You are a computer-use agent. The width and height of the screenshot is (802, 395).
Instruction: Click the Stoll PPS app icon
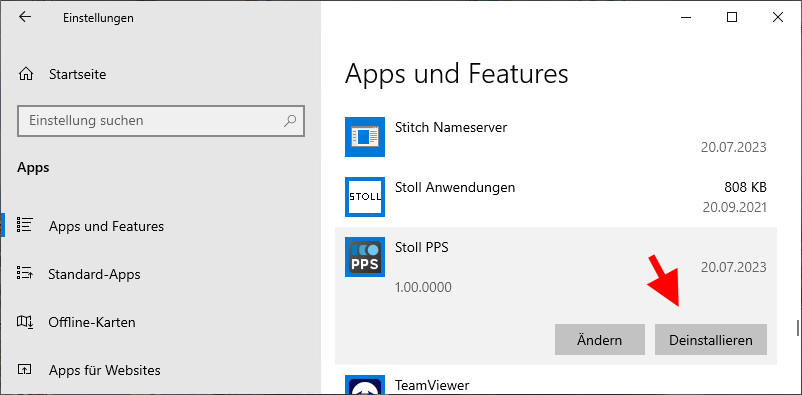[x=365, y=257]
